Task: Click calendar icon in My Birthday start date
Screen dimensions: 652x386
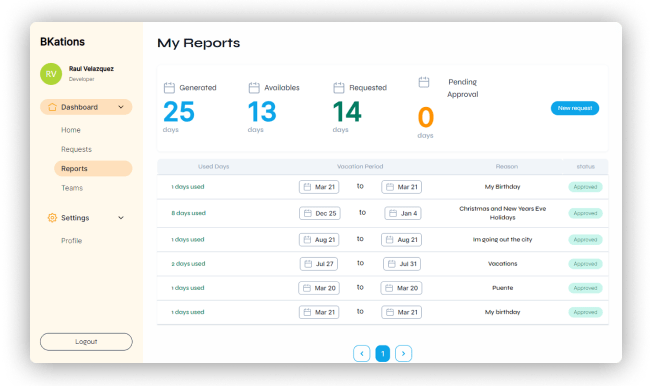Action: [307, 187]
